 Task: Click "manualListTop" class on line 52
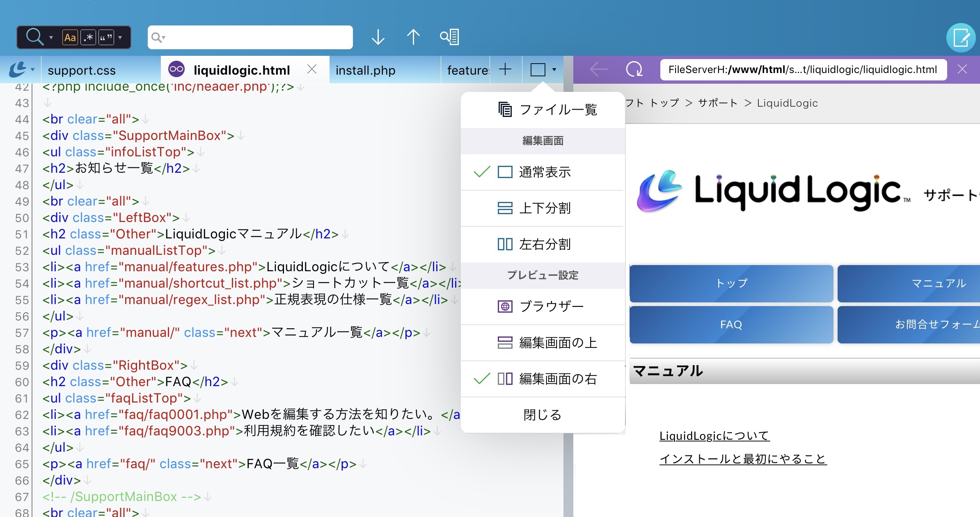(x=156, y=251)
